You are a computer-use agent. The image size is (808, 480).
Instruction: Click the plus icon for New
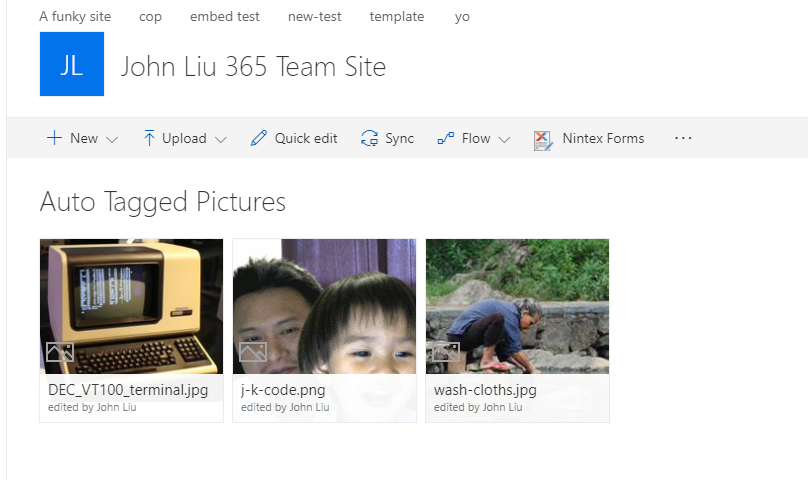coord(54,138)
